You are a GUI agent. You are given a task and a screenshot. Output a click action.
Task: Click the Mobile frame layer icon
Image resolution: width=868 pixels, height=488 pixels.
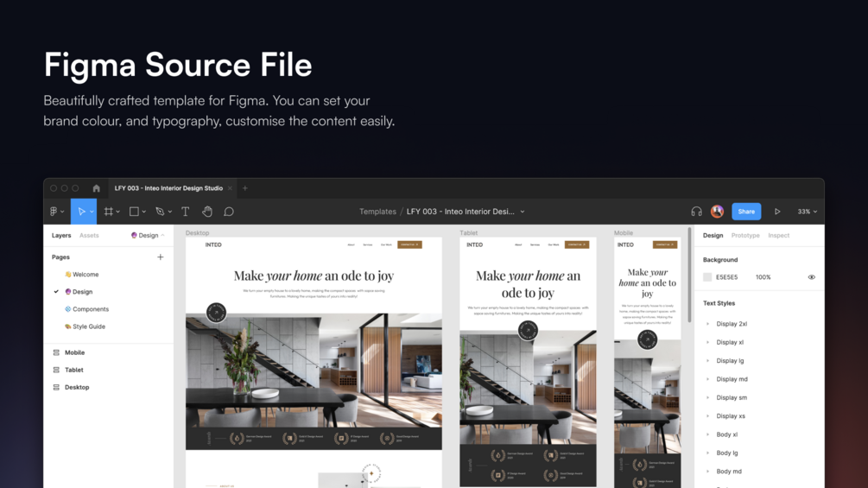point(56,352)
